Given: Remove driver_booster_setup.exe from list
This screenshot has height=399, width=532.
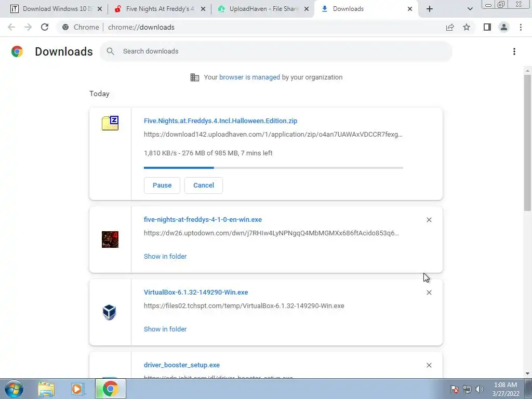Looking at the screenshot, I should click(x=429, y=365).
